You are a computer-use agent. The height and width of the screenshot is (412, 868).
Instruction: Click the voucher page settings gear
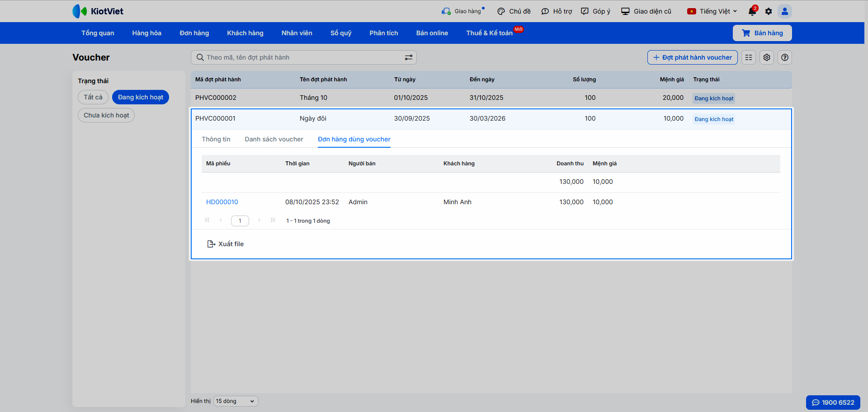pyautogui.click(x=767, y=57)
